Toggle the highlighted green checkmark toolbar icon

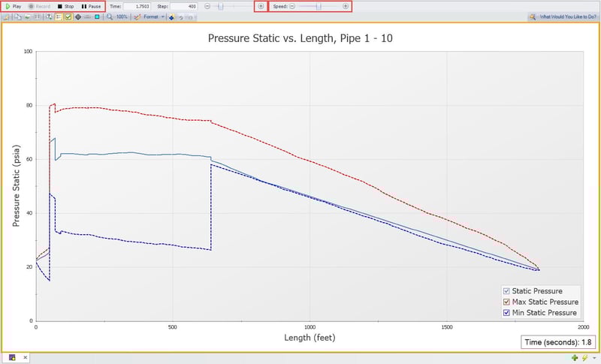pyautogui.click(x=68, y=17)
